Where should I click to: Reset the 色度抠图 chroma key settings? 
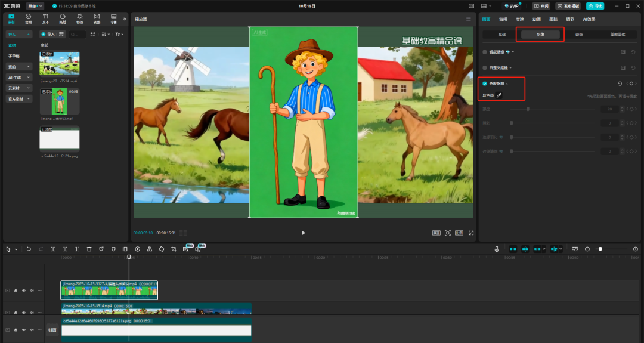tap(620, 84)
